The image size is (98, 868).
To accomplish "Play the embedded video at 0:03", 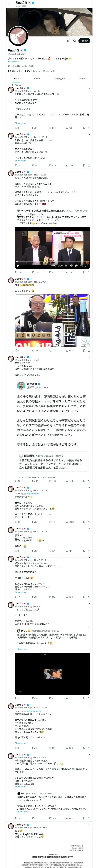I will (18, 265).
